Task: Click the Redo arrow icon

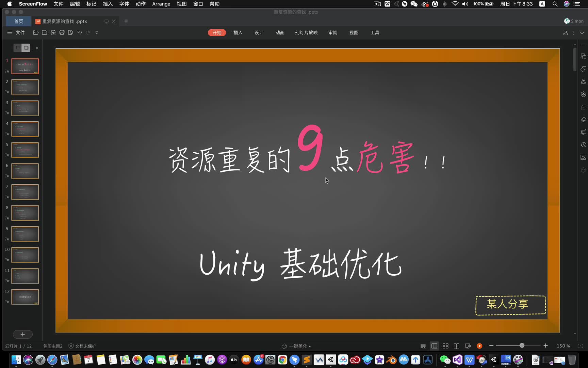Action: click(88, 33)
